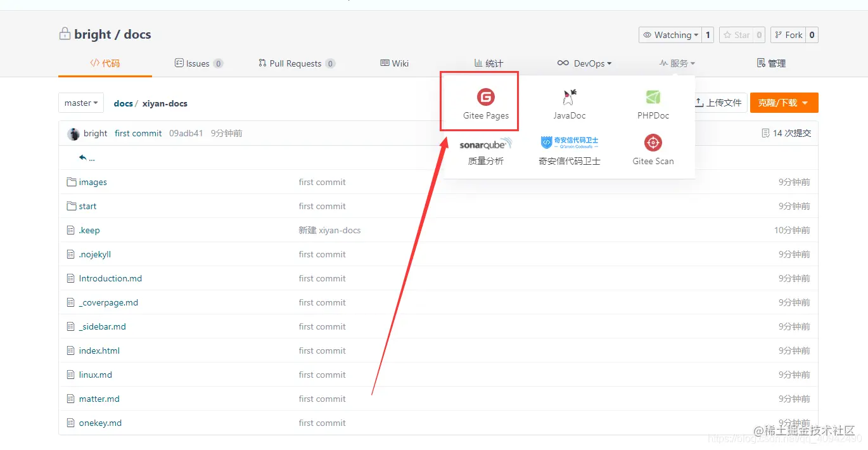Click the watchers count 1
Image resolution: width=868 pixels, height=450 pixels.
tap(708, 35)
